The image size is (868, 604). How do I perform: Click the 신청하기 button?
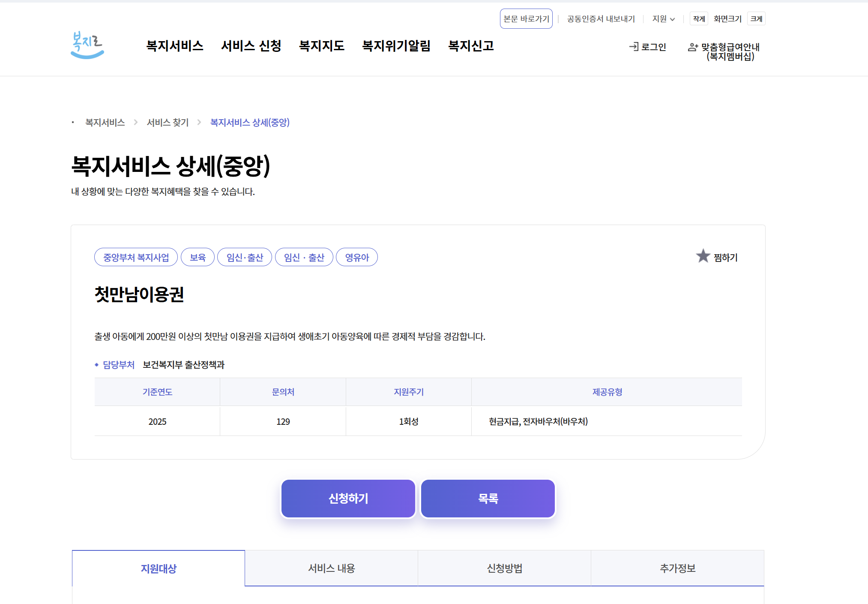click(348, 499)
